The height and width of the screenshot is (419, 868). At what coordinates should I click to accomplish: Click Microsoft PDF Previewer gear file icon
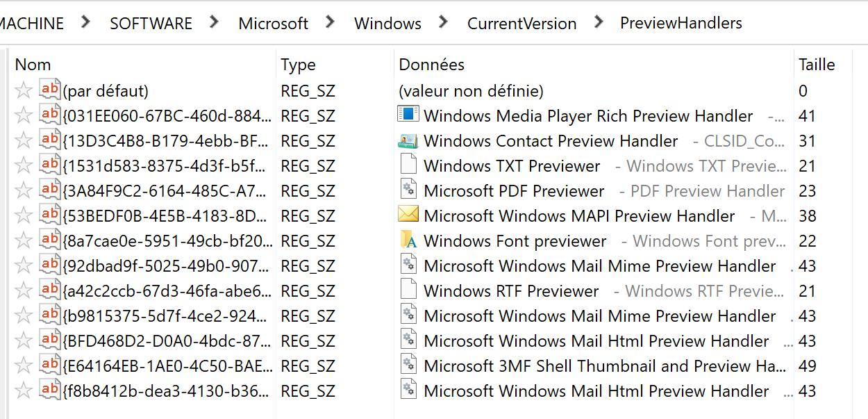(409, 190)
